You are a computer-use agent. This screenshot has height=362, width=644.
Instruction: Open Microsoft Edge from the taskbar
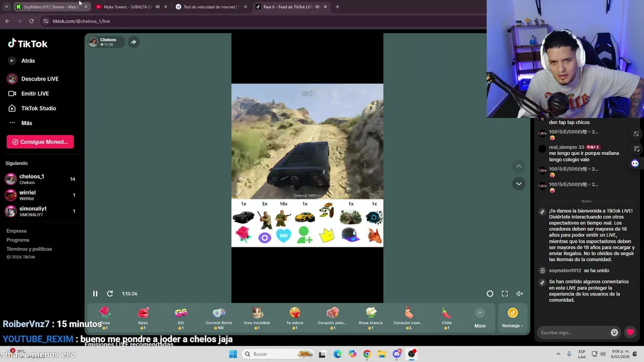click(x=337, y=354)
